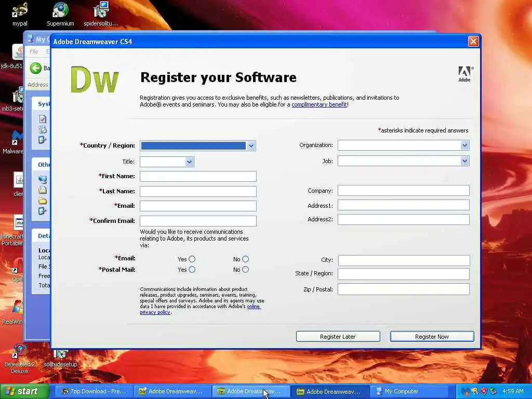This screenshot has width=532, height=399.
Task: Click Malwarebytes icon in system tray
Action: (465, 392)
